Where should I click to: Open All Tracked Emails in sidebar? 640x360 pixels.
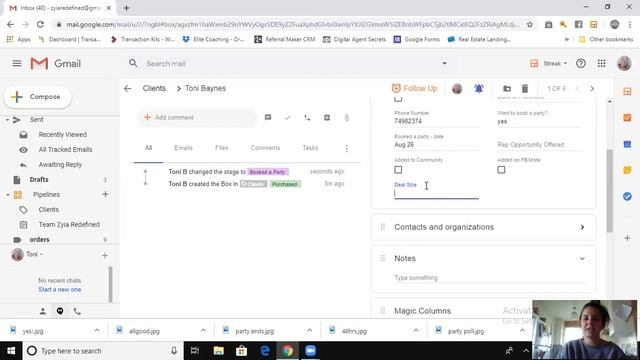point(65,149)
